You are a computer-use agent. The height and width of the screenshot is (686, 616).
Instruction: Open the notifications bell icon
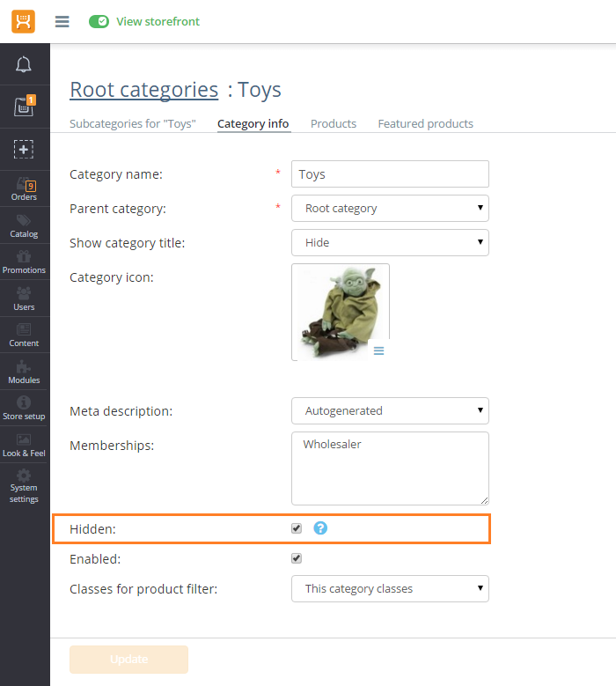click(24, 64)
